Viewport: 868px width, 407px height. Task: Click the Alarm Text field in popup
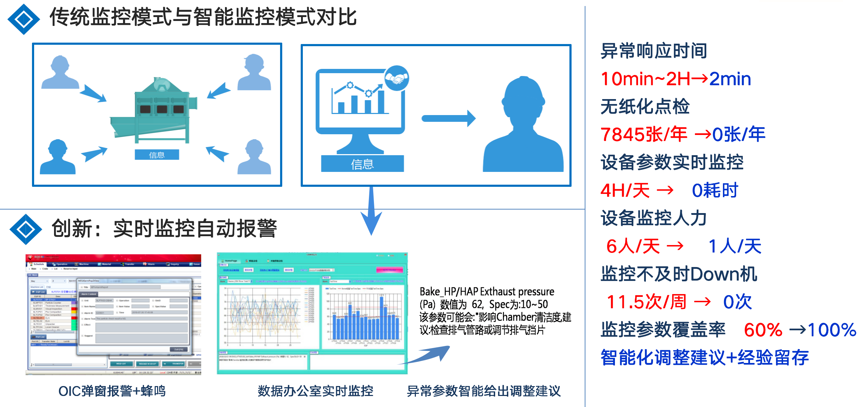[141, 319]
